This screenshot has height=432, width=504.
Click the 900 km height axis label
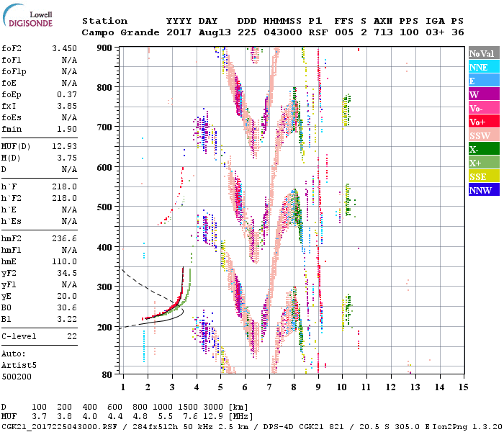click(x=107, y=48)
